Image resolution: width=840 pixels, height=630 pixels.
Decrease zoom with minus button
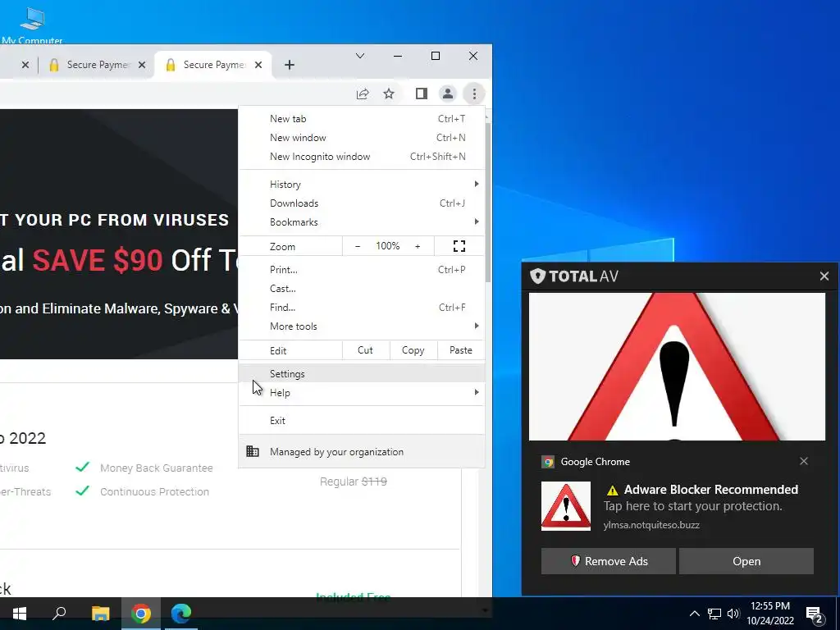point(358,246)
